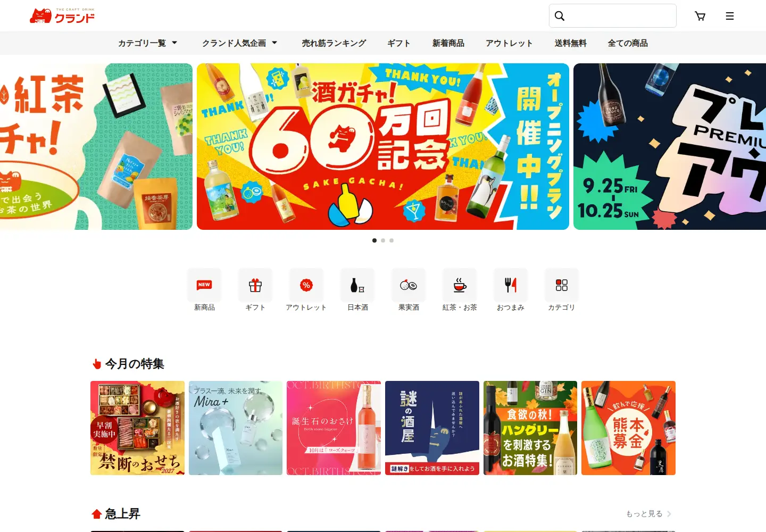Select the third carousel dot indicator
This screenshot has width=766, height=532.
(392, 240)
